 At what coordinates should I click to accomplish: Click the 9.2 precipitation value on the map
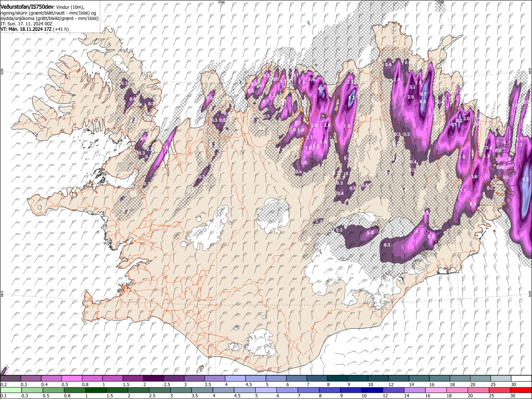pyautogui.click(x=352, y=98)
